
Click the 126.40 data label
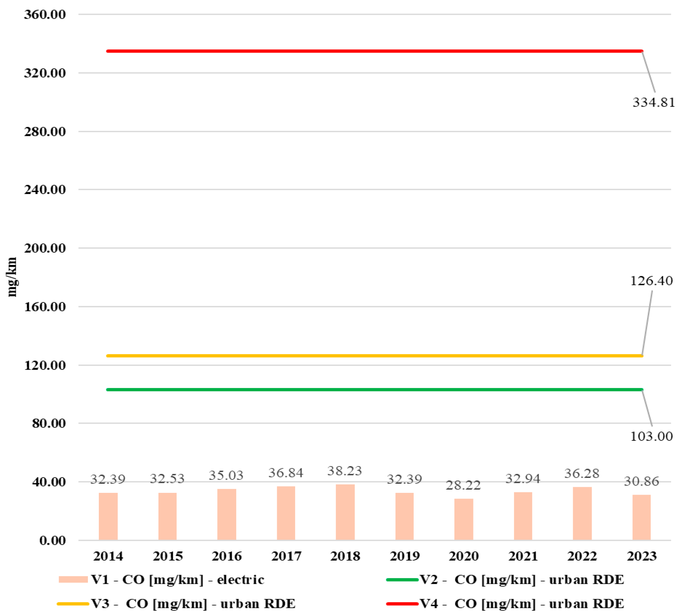pos(651,281)
